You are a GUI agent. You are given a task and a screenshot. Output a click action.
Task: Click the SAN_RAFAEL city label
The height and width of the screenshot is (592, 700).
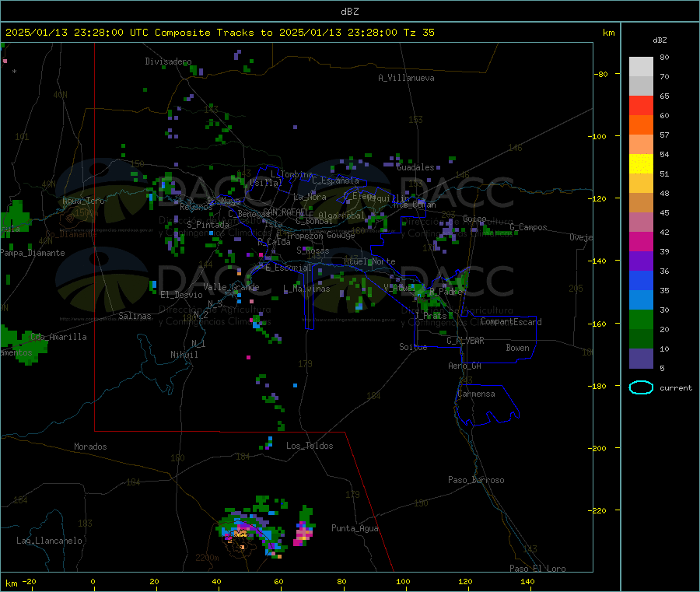tap(288, 212)
